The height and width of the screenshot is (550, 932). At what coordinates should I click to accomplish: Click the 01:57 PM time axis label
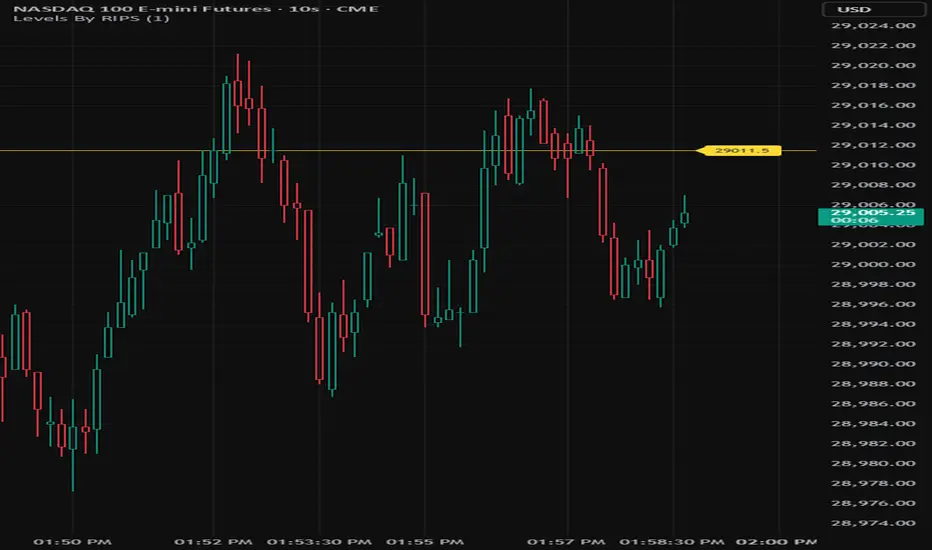(x=566, y=542)
